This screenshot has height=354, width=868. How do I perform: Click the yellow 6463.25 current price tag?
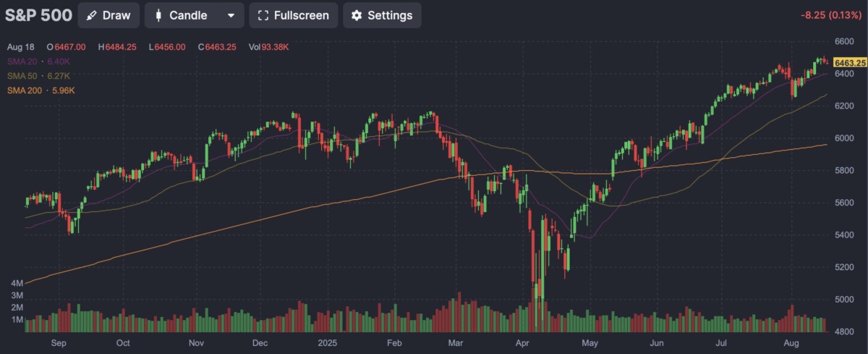click(848, 64)
